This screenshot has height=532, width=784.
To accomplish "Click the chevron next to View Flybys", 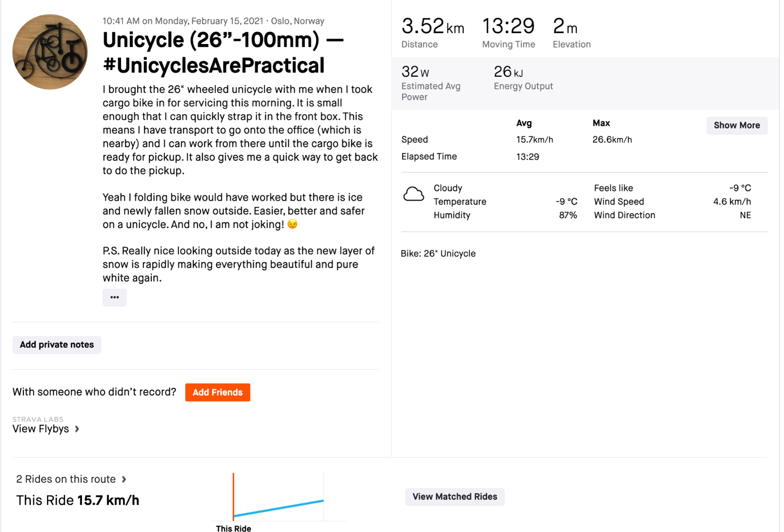I will click(77, 429).
